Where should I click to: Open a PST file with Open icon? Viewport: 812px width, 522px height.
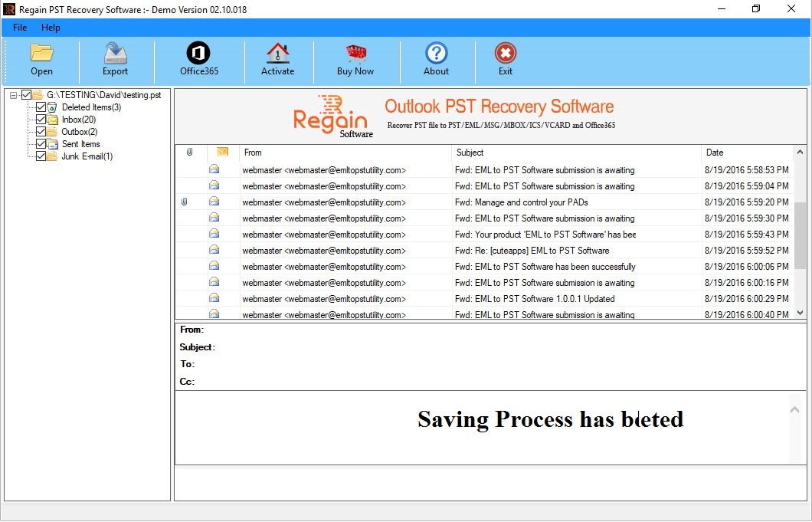[41, 53]
